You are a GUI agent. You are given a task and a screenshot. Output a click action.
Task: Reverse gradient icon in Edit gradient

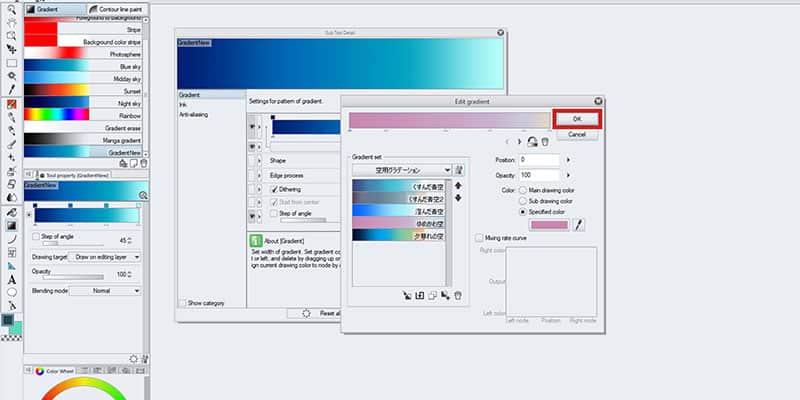click(533, 142)
